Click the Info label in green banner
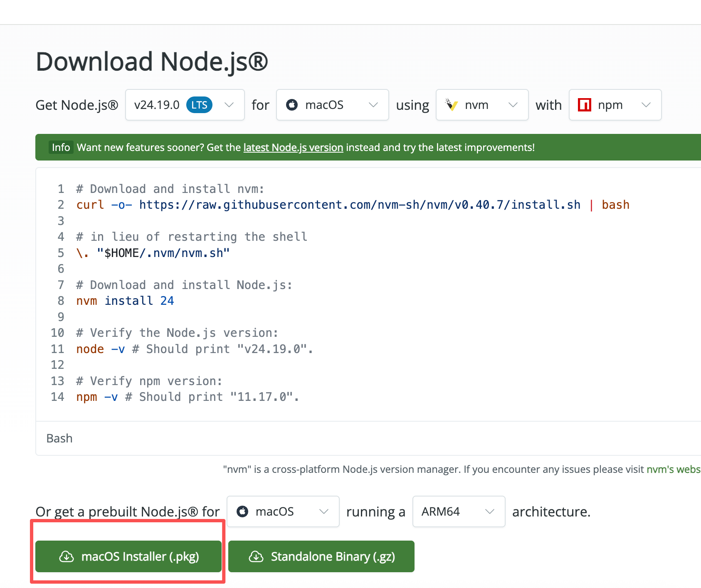 [61, 148]
